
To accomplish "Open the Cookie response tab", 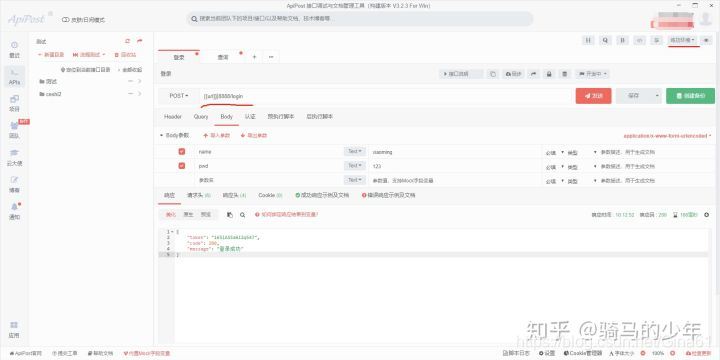I will (270, 195).
